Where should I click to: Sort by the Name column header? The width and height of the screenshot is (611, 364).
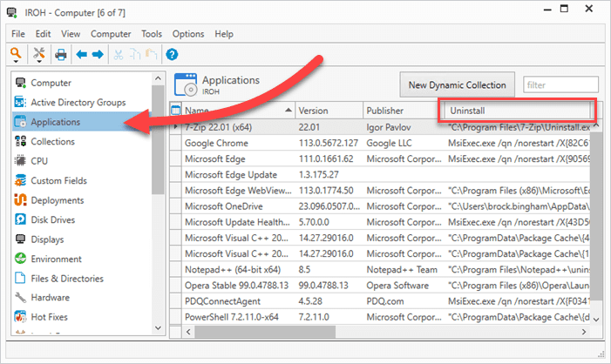point(238,111)
